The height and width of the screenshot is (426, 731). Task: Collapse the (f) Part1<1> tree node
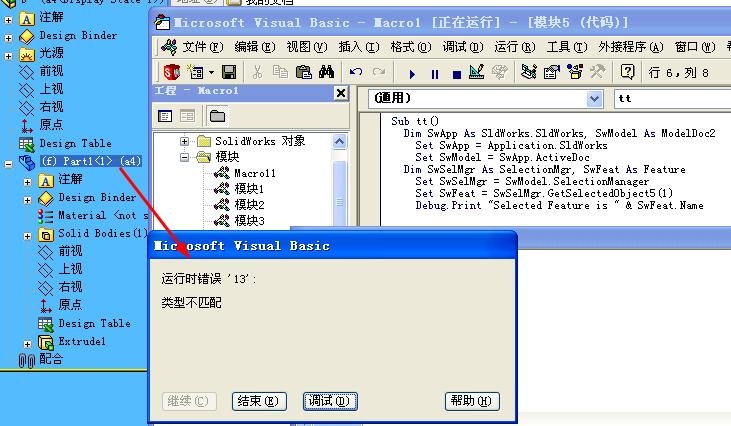tap(8, 164)
